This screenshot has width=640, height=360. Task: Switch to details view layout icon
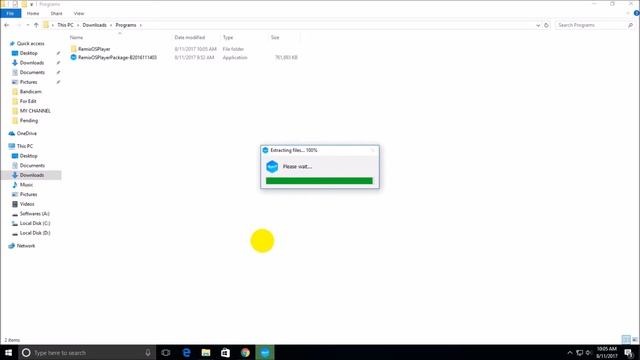point(626,340)
